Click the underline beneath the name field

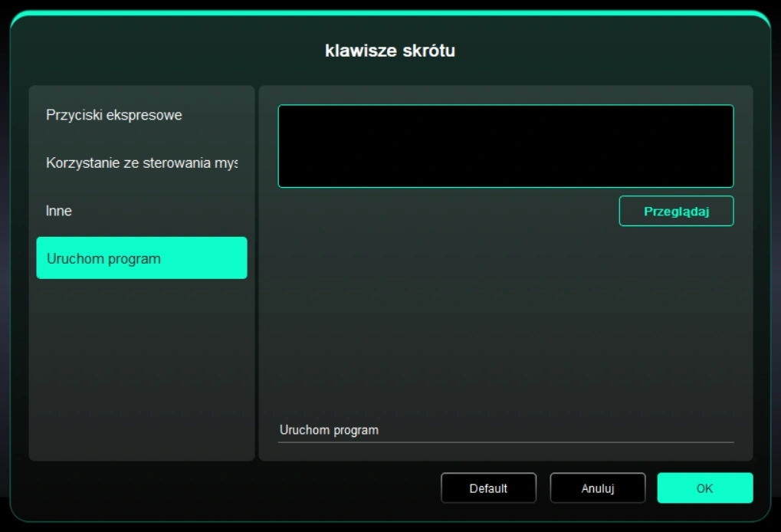(x=505, y=442)
